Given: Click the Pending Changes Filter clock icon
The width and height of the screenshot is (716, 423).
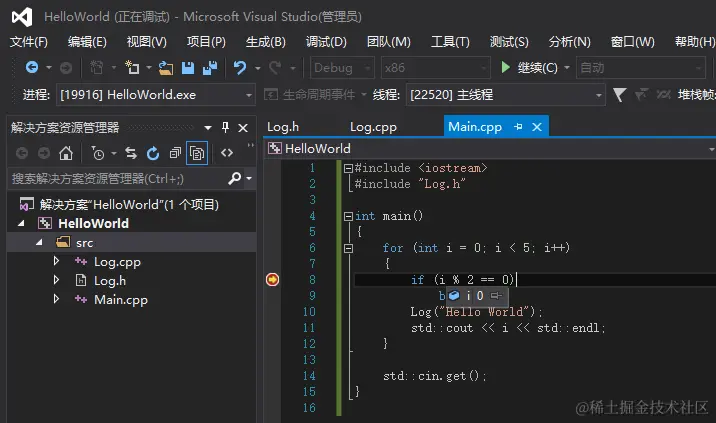Looking at the screenshot, I should coord(98,153).
